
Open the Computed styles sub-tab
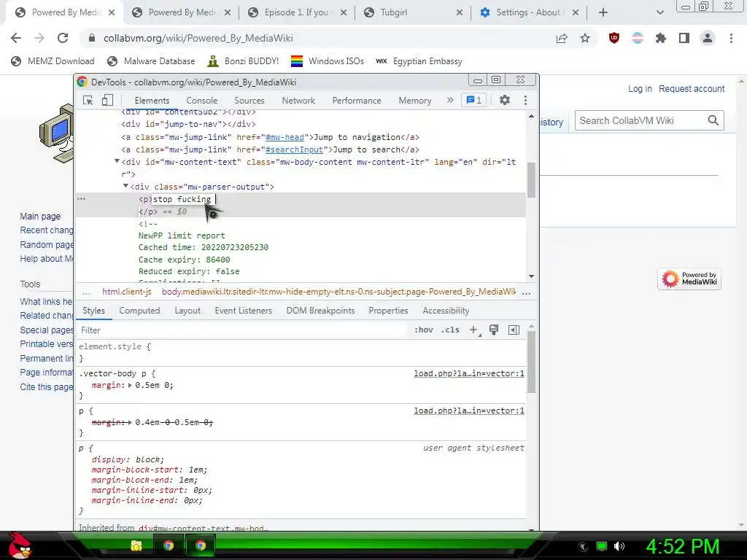tap(139, 311)
